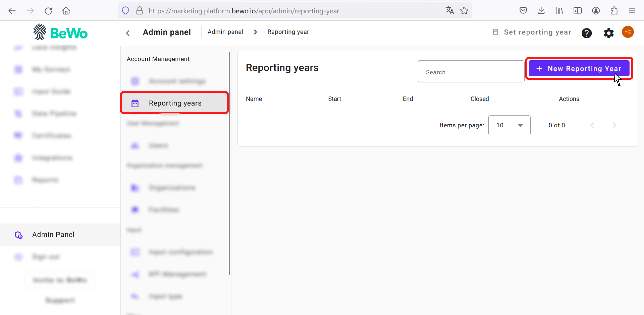The image size is (644, 315).
Task: Click the Admin panel breadcrumb link
Action: pos(225,32)
